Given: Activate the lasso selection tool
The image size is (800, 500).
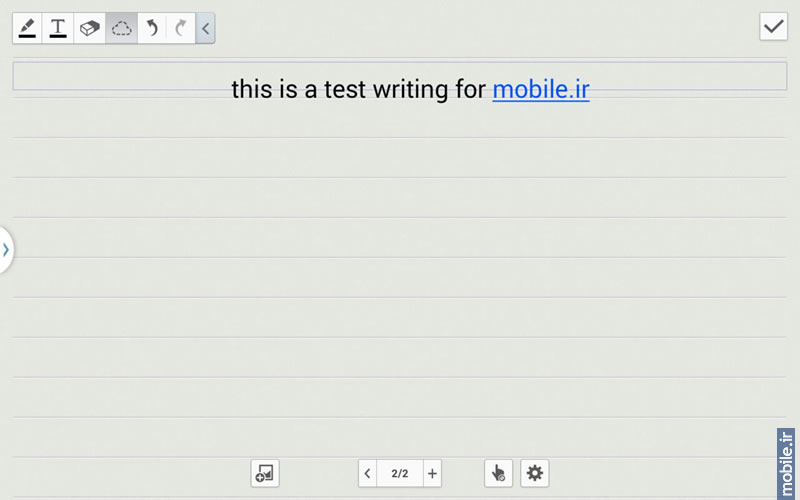Looking at the screenshot, I should pyautogui.click(x=121, y=28).
